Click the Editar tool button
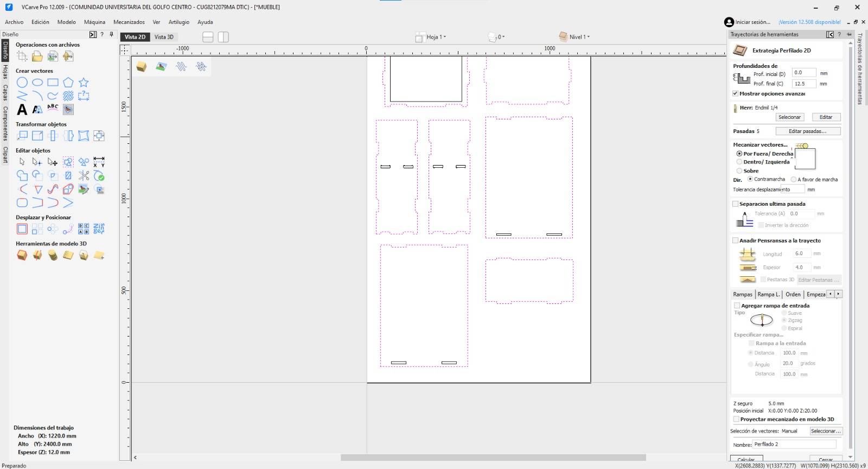Screen dimensions: 868x469 pyautogui.click(x=826, y=117)
